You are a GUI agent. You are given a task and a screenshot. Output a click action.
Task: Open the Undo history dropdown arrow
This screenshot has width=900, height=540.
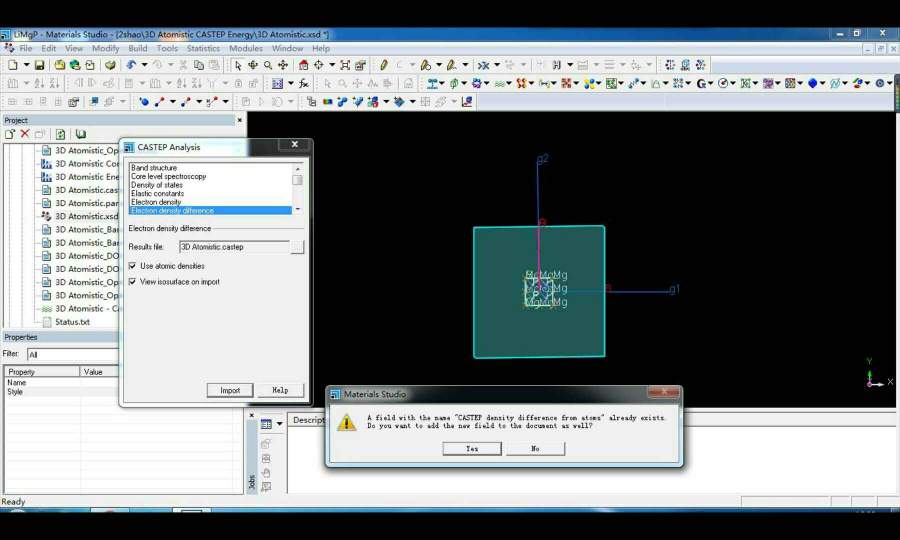tap(144, 65)
